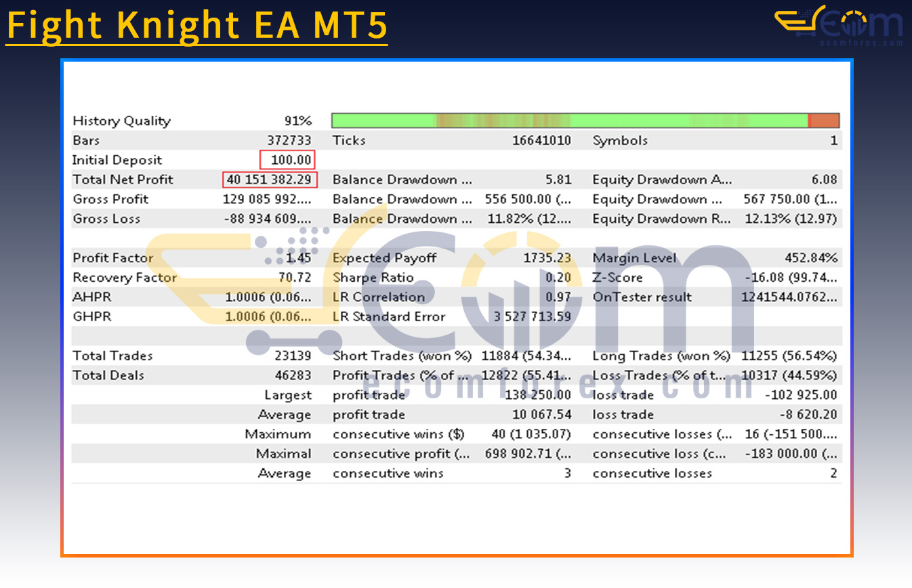The width and height of the screenshot is (912, 588).
Task: Click the History Quality color bar
Action: click(x=585, y=121)
